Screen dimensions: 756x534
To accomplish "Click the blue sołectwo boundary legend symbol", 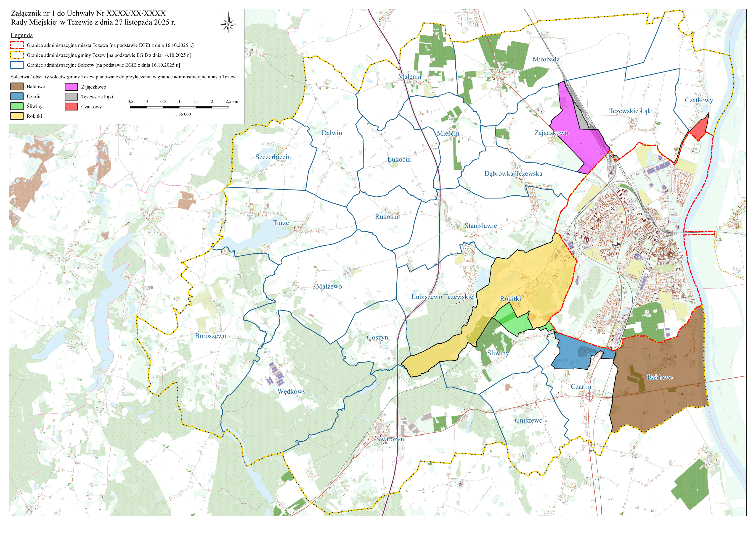I will click(x=17, y=65).
